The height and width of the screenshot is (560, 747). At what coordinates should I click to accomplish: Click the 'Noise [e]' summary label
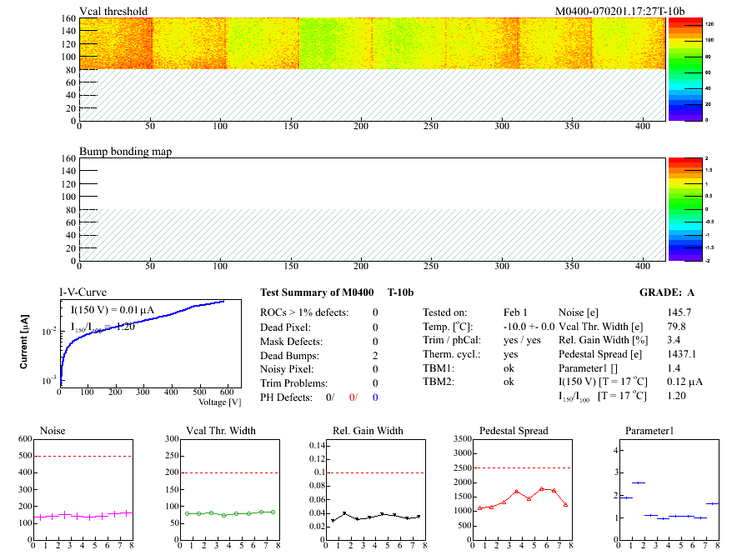[x=579, y=312]
